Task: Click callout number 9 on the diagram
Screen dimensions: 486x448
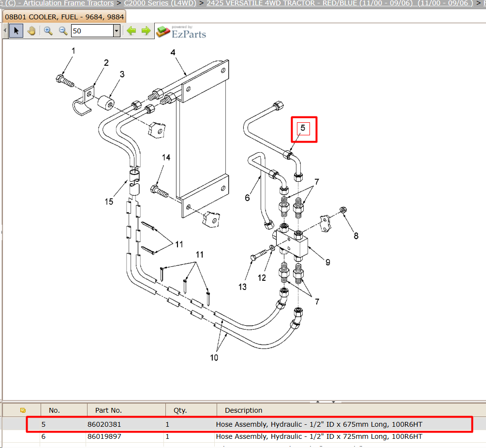Action: pyautogui.click(x=328, y=262)
